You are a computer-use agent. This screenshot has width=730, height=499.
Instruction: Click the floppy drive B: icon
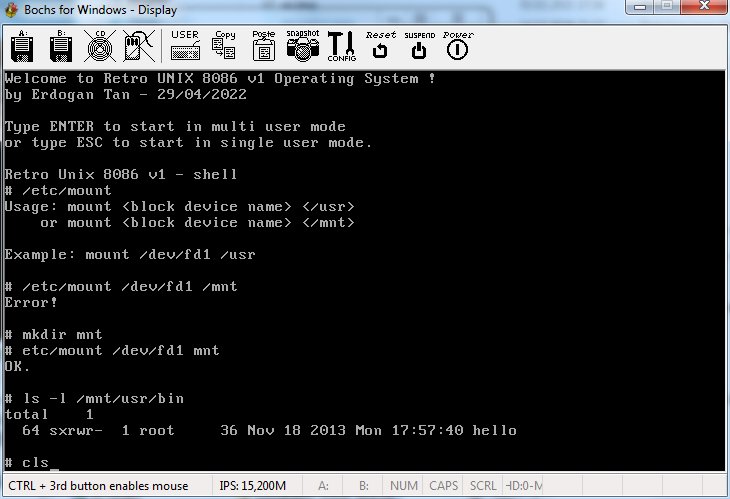pyautogui.click(x=61, y=45)
